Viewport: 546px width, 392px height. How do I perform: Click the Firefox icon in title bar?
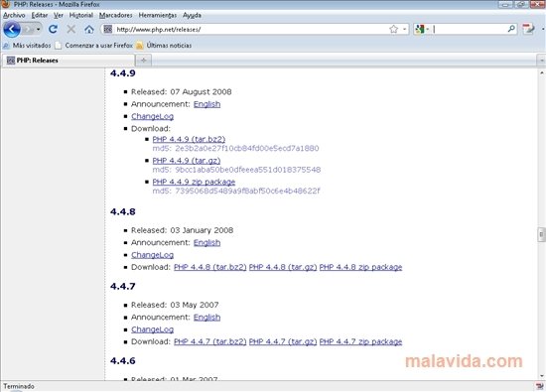pyautogui.click(x=6, y=4)
